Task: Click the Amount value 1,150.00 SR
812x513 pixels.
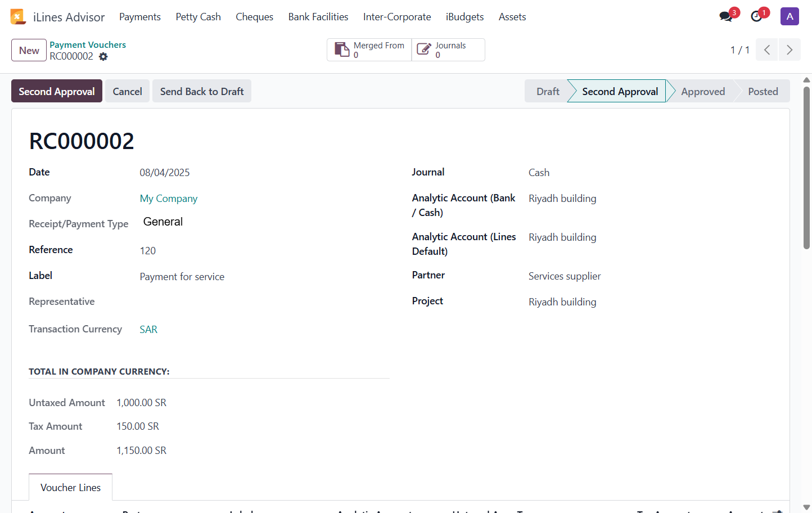Action: point(142,451)
